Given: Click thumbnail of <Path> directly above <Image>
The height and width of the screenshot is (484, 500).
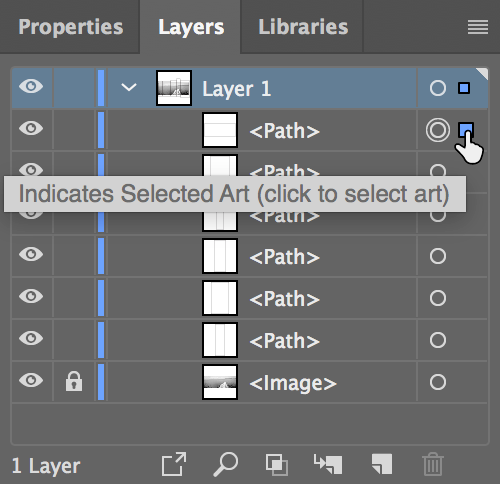Looking at the screenshot, I should coord(220,340).
